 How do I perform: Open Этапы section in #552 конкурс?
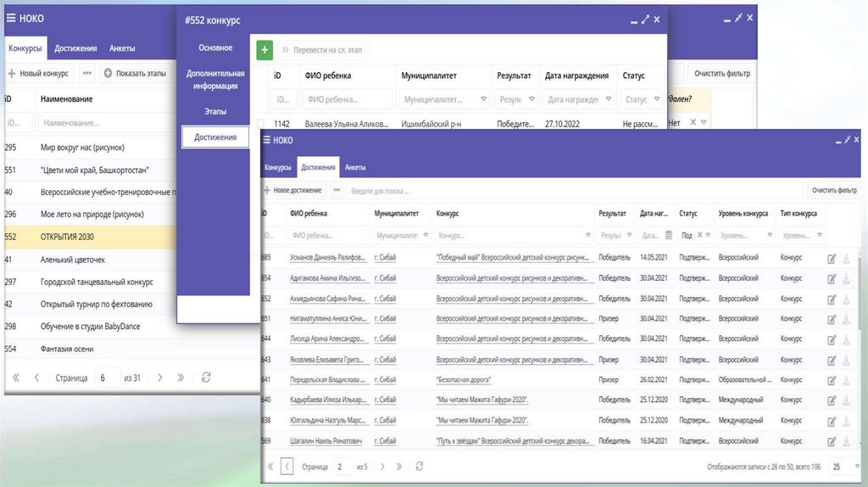[215, 111]
